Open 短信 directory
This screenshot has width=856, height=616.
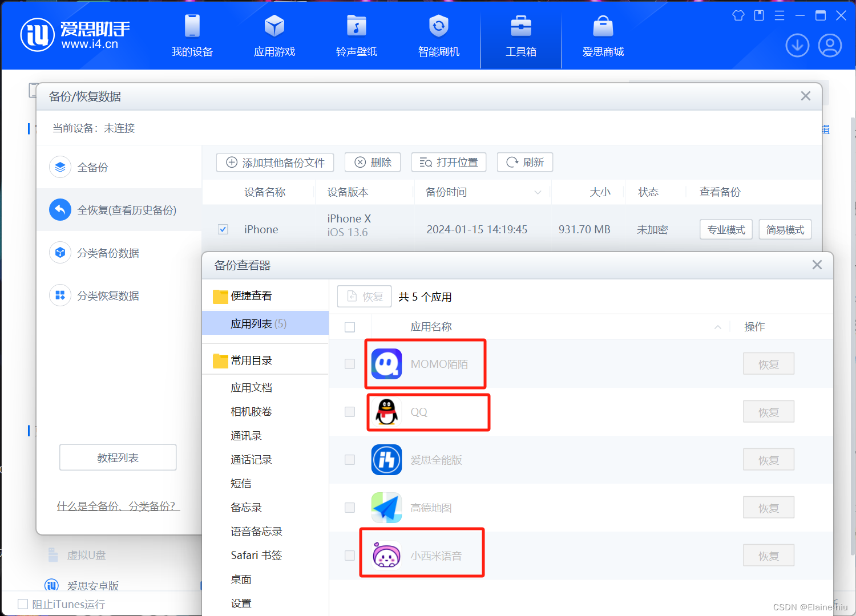(x=241, y=484)
